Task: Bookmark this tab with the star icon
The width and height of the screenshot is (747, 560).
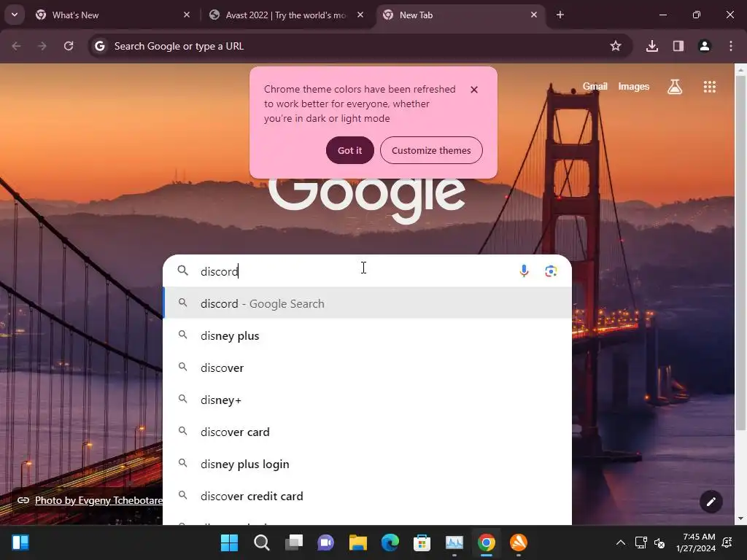Action: click(x=616, y=46)
